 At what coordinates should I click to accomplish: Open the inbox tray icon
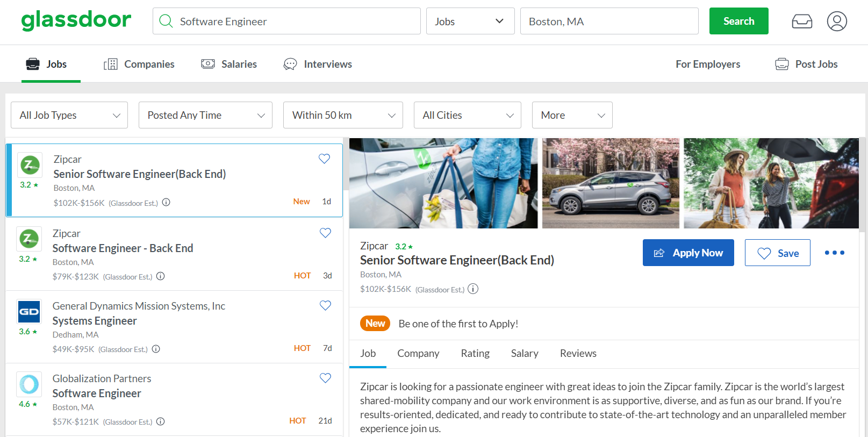[x=802, y=22]
